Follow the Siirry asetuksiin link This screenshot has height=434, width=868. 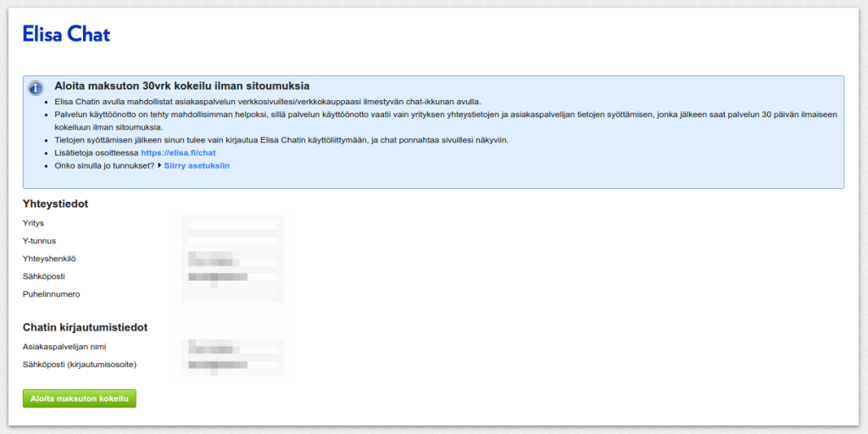pyautogui.click(x=197, y=165)
